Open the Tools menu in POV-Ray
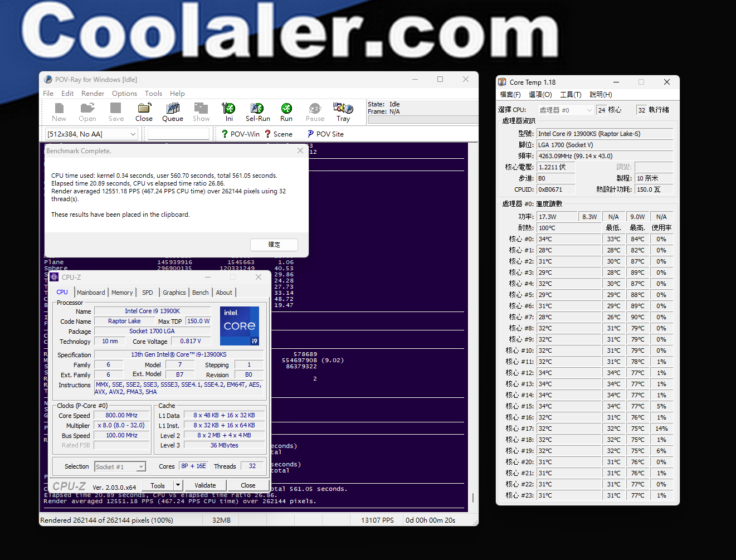Image resolution: width=736 pixels, height=560 pixels. (x=154, y=94)
